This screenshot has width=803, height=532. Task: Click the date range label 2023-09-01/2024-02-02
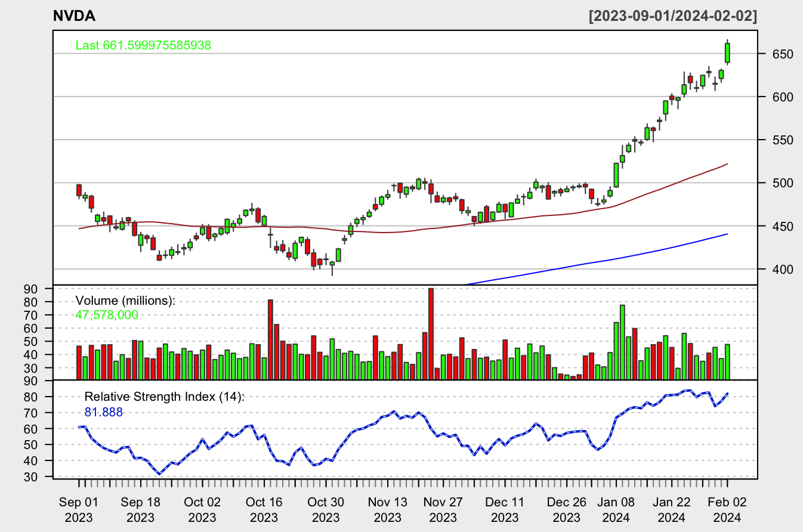(673, 16)
